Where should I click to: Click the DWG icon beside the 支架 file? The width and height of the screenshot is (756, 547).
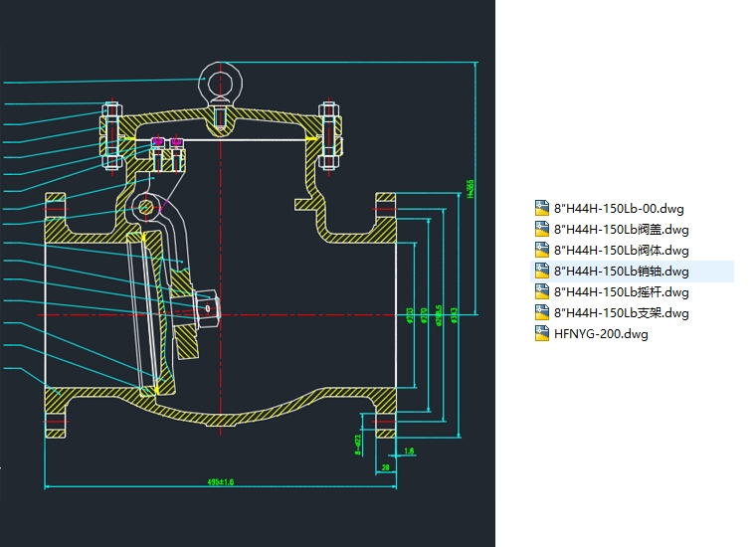tap(542, 313)
